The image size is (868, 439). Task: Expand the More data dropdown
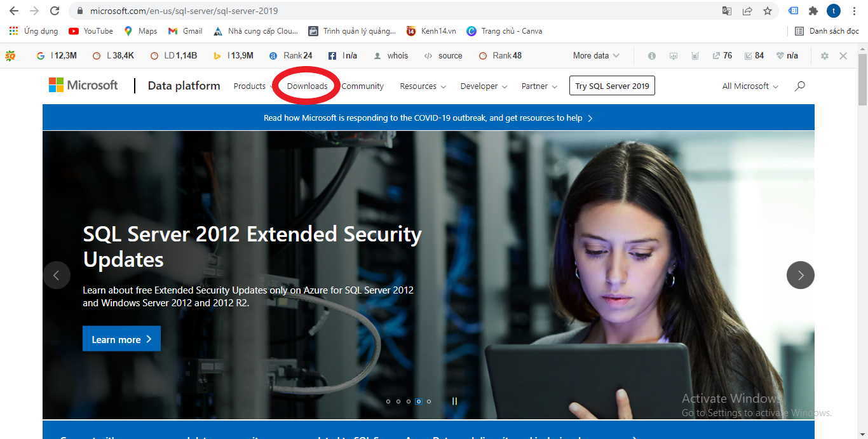tap(596, 56)
